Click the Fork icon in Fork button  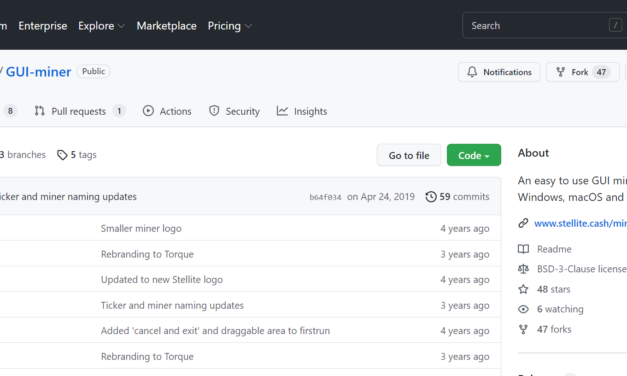[561, 72]
